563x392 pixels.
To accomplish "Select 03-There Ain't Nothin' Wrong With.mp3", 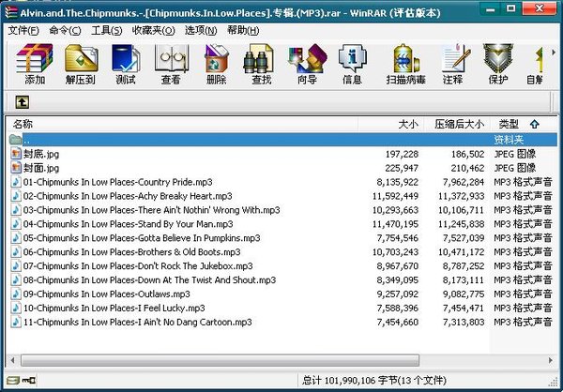I will tap(151, 210).
